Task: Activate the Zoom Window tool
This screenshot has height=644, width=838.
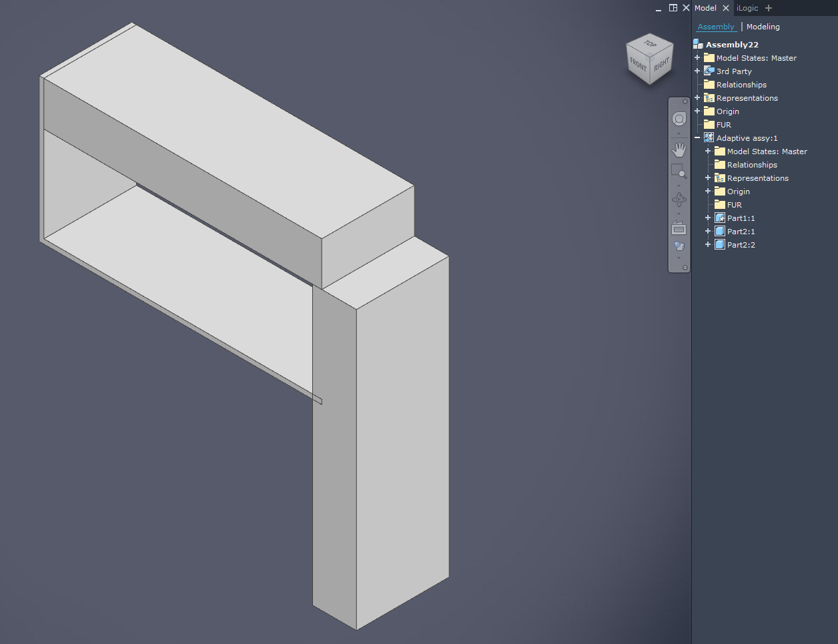Action: click(679, 172)
